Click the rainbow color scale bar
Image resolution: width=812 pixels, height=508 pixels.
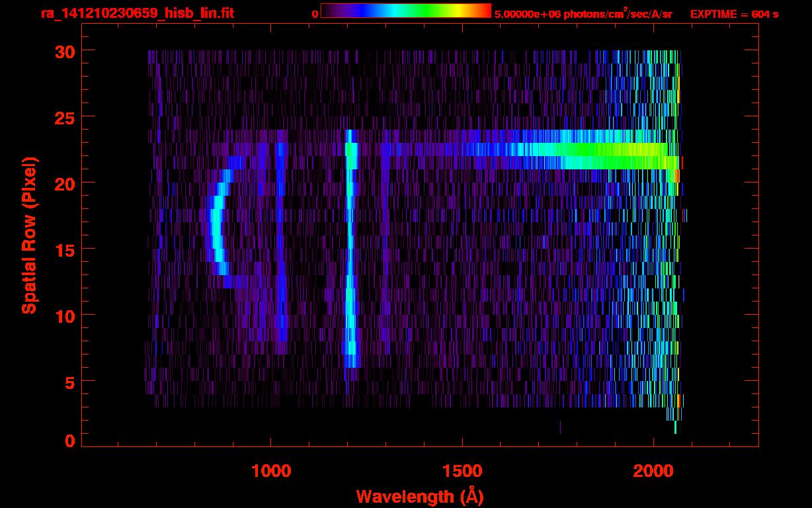tap(406, 11)
